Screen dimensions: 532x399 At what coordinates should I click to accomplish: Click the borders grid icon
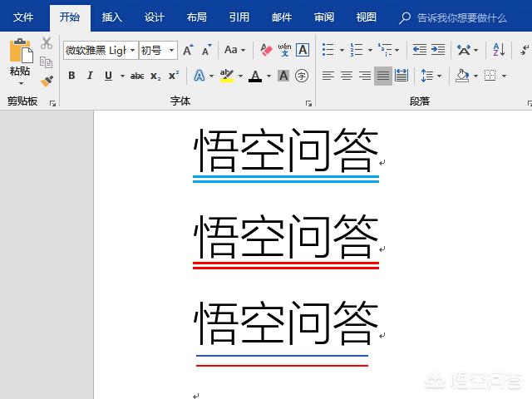490,76
